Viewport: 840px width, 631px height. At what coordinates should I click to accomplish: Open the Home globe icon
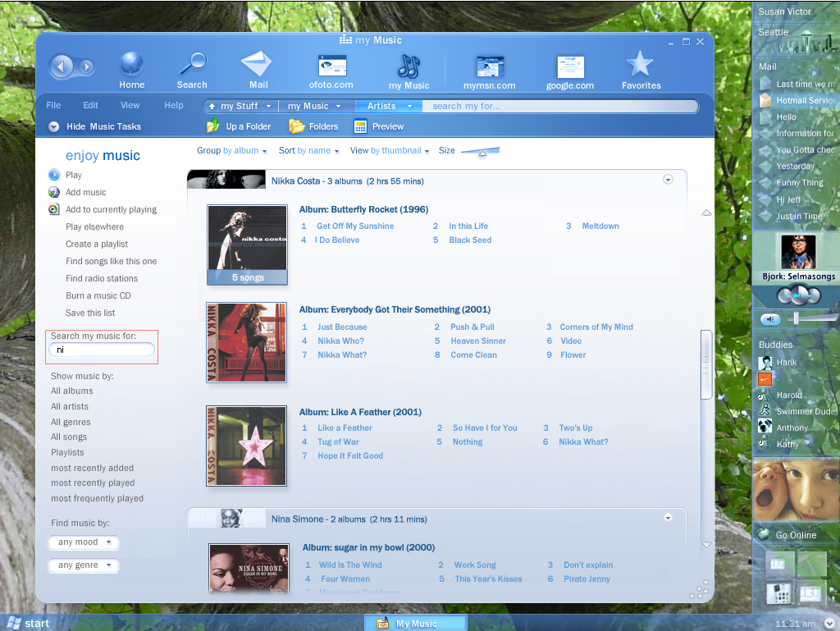tap(131, 64)
